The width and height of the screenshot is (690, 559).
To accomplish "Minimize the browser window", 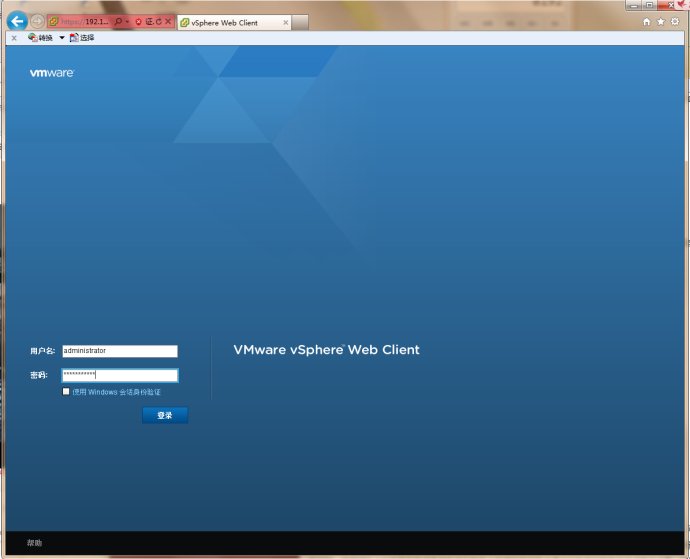I will pyautogui.click(x=634, y=5).
